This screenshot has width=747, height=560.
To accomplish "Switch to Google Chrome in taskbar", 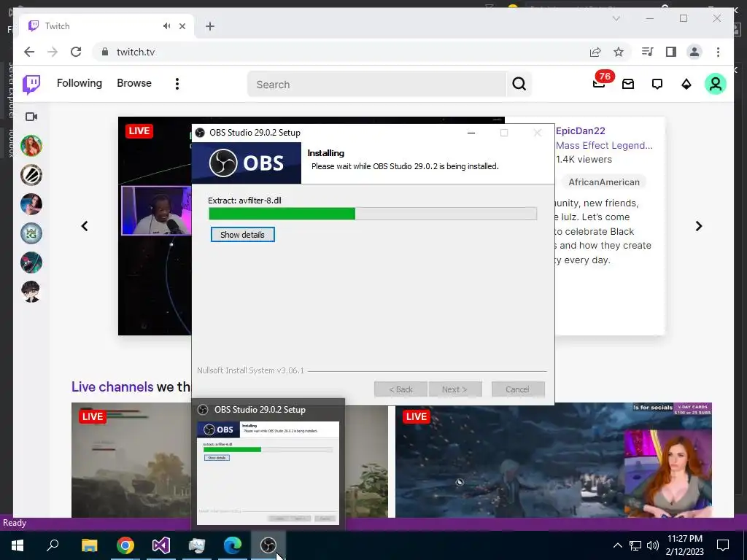I will point(125,545).
